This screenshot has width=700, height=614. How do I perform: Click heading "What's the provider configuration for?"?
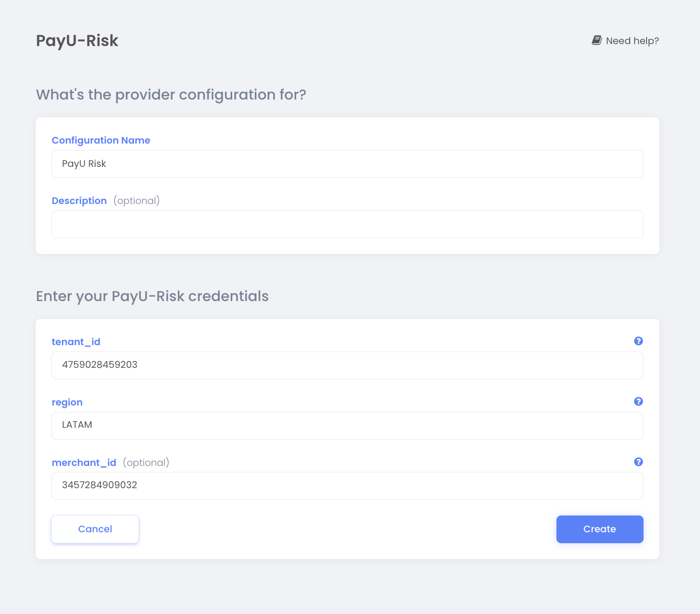171,95
